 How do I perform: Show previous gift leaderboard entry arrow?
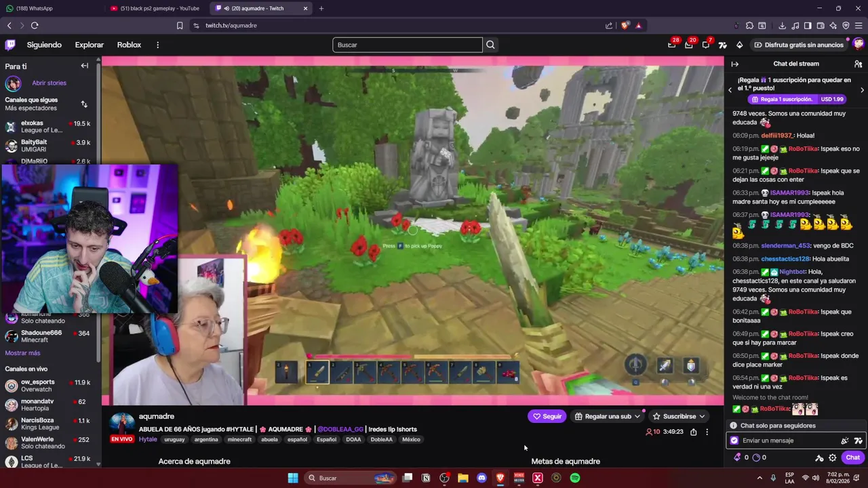(x=730, y=89)
